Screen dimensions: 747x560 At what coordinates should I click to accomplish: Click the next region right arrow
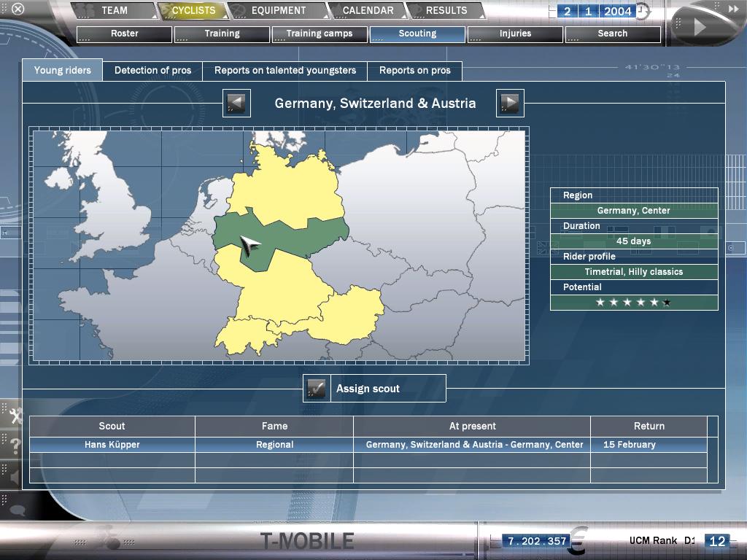[x=510, y=104]
